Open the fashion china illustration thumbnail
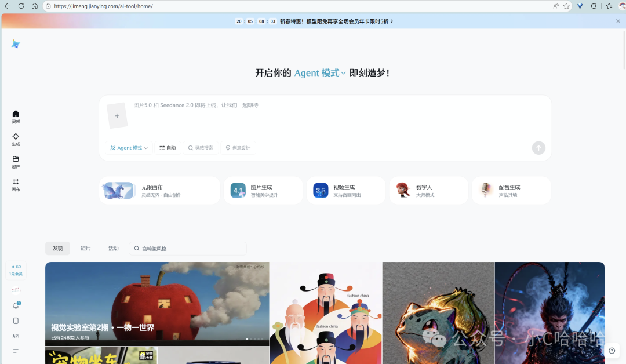 click(x=326, y=313)
